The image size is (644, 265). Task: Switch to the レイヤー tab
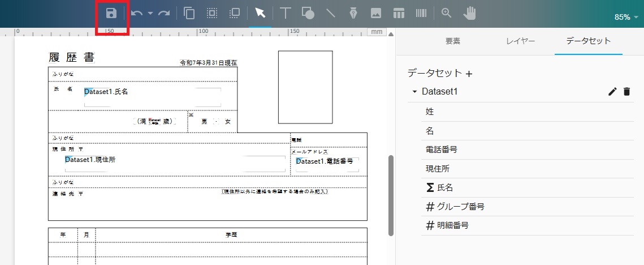tap(520, 41)
